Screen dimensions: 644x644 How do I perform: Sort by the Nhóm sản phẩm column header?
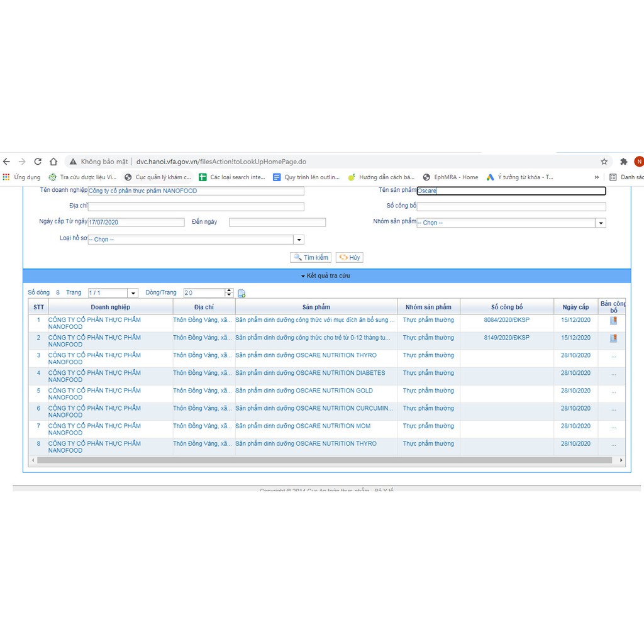point(428,307)
